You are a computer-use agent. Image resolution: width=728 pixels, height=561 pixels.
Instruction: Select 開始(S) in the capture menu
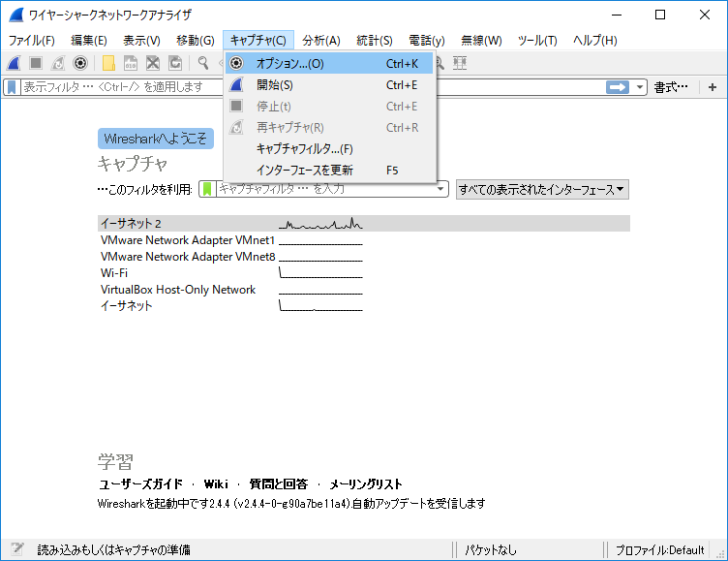click(329, 85)
